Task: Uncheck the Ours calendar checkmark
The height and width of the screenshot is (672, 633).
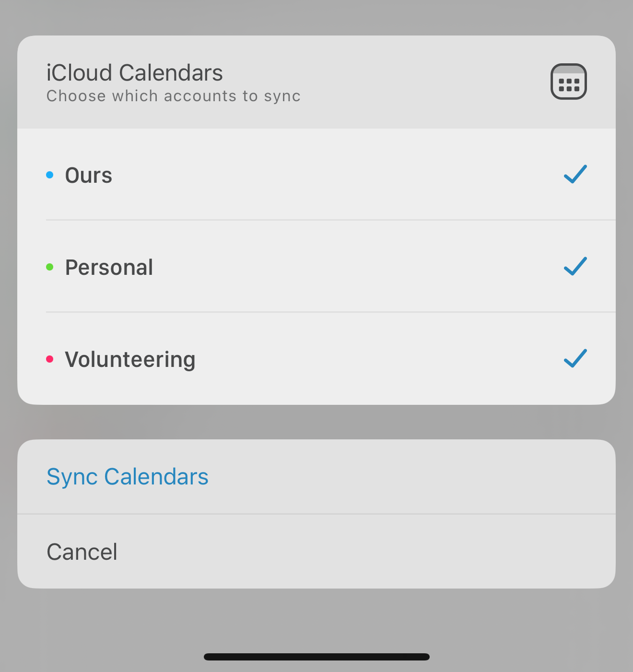Action: tap(575, 174)
